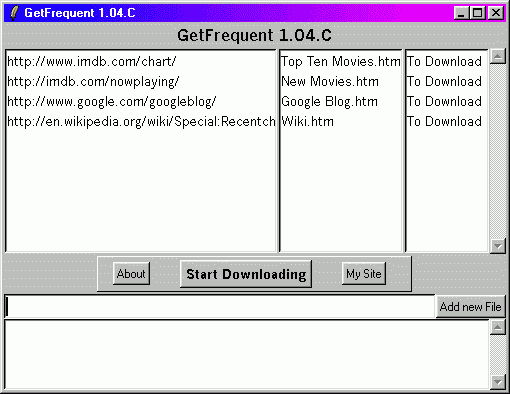The image size is (510, 394).
Task: Select the google.com/googleblog URL row
Action: coord(141,102)
